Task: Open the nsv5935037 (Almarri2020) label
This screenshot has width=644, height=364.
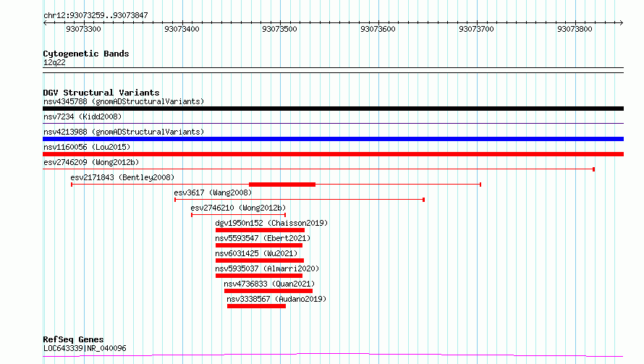Action: [267, 268]
